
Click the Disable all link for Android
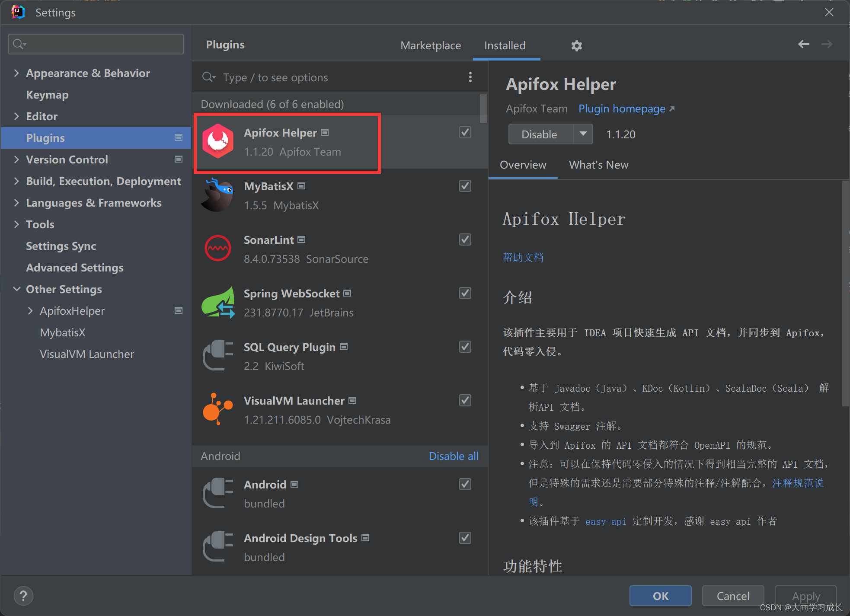tap(453, 456)
